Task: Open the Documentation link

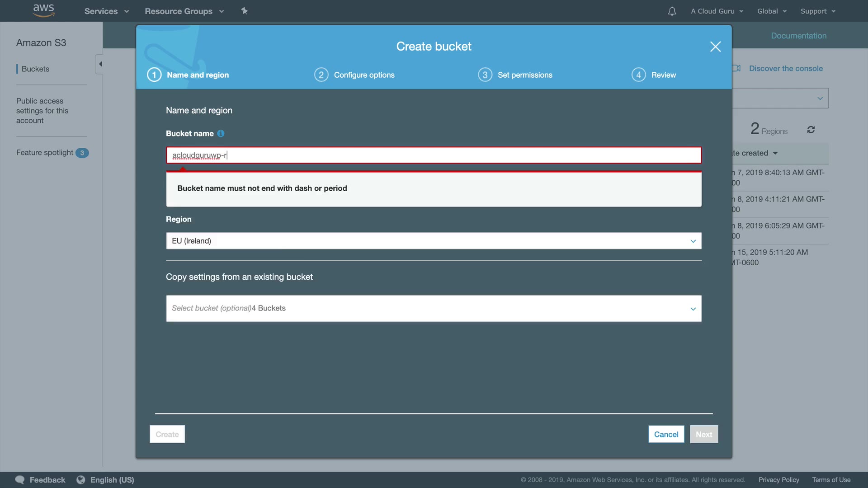Action: pyautogui.click(x=798, y=36)
